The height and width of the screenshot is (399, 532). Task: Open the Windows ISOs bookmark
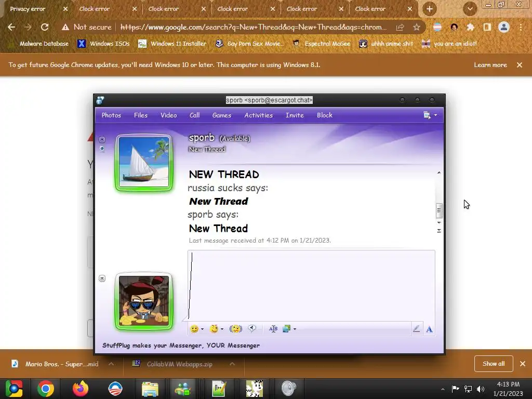(x=104, y=44)
